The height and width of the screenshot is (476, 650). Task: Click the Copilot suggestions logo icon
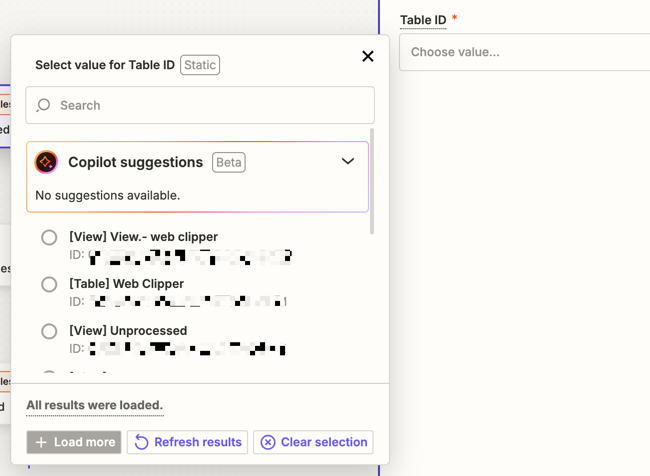point(46,162)
